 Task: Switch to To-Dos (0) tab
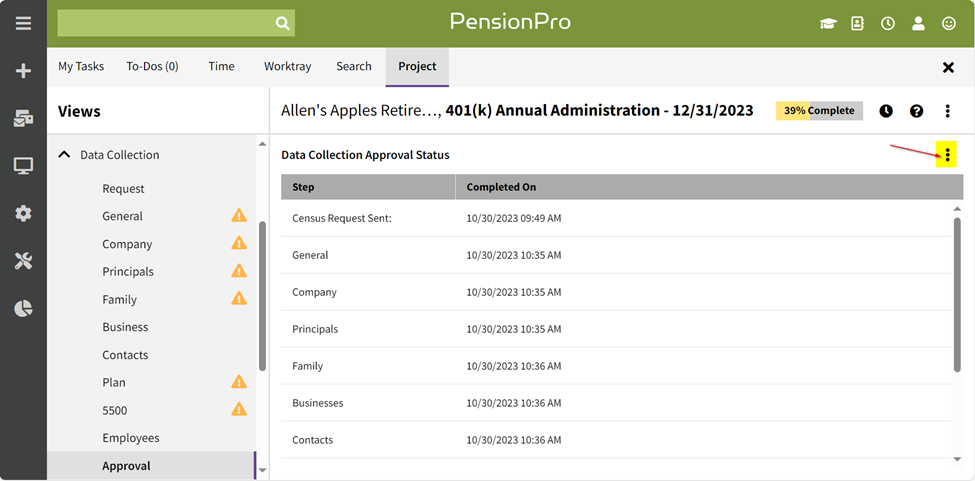click(x=152, y=66)
